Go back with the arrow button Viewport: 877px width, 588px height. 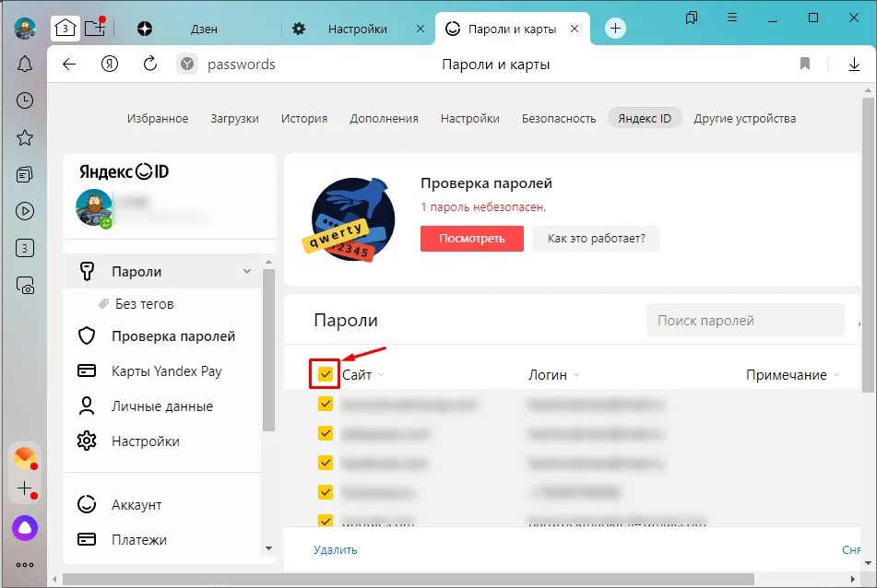click(x=69, y=65)
